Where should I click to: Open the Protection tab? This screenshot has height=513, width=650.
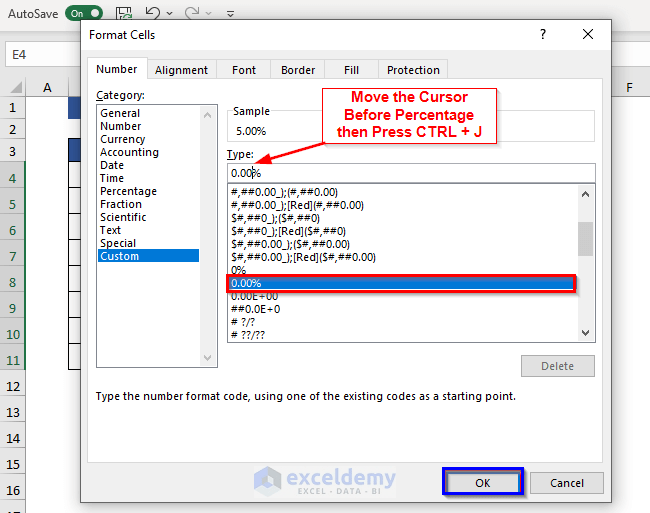pos(413,70)
